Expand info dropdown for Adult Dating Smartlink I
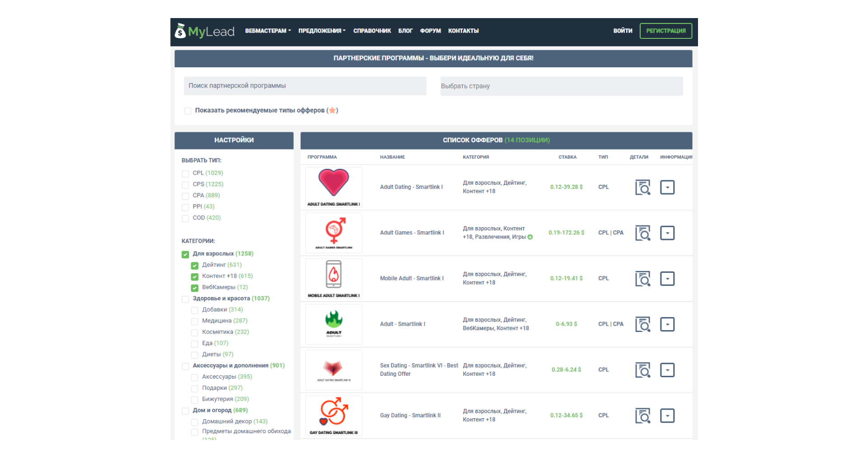Viewport: 868px width, 458px height. click(x=667, y=187)
